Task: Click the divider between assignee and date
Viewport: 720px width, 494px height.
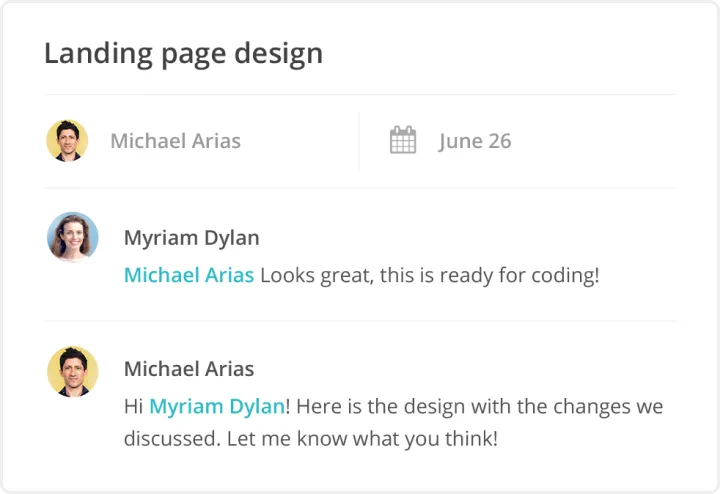Action: tap(359, 141)
